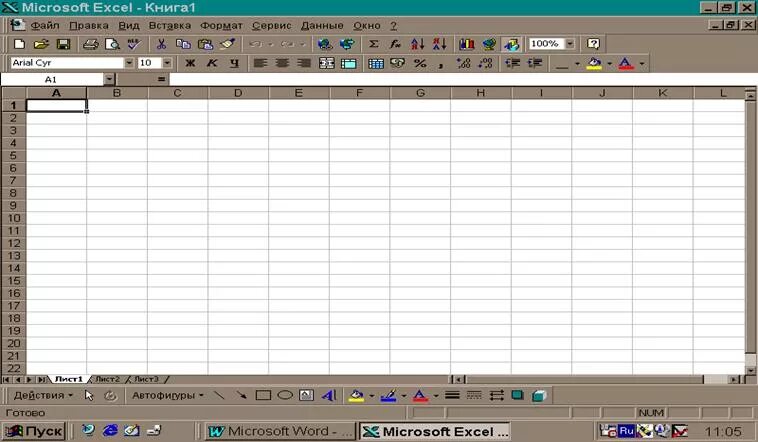Paste from clipboard icon
758x442 pixels.
click(205, 44)
